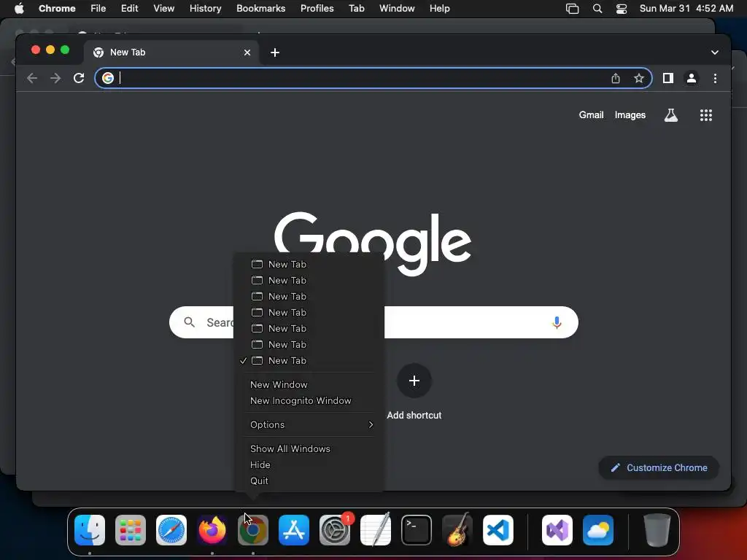Open Visual Studio Code from the dock
747x560 pixels.
click(x=498, y=530)
